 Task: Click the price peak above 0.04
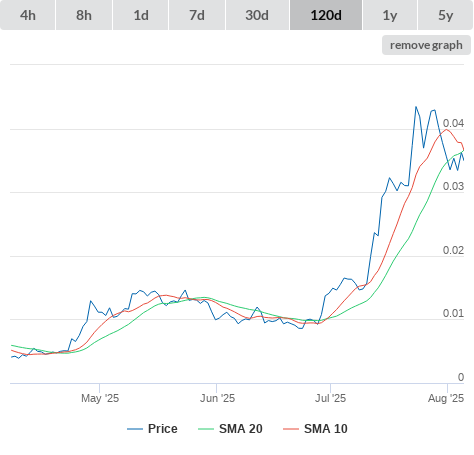(416, 107)
